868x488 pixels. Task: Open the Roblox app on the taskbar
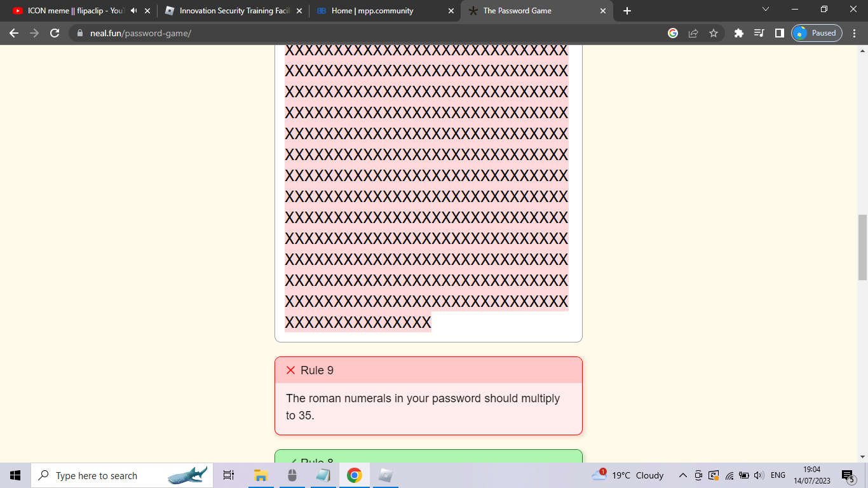[386, 475]
